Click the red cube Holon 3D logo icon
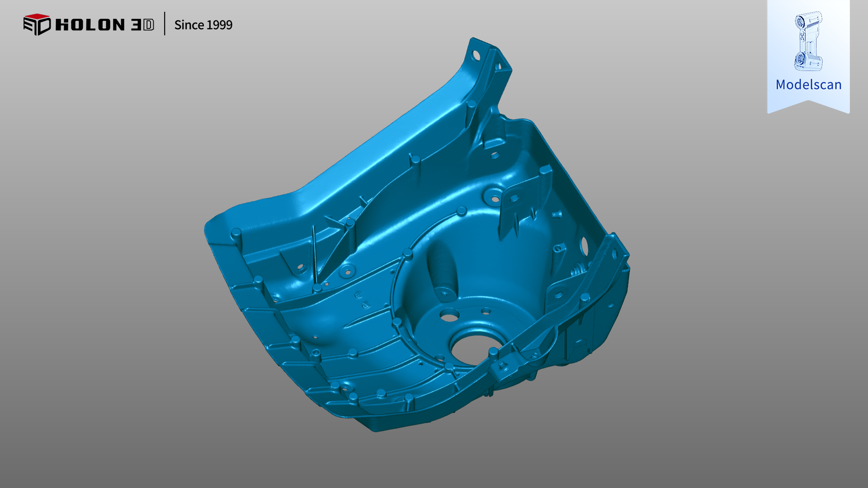Viewport: 868px width, 488px height. point(37,24)
